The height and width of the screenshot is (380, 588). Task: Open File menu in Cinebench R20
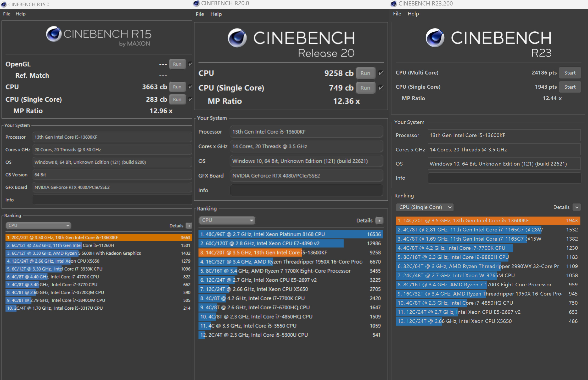point(200,14)
